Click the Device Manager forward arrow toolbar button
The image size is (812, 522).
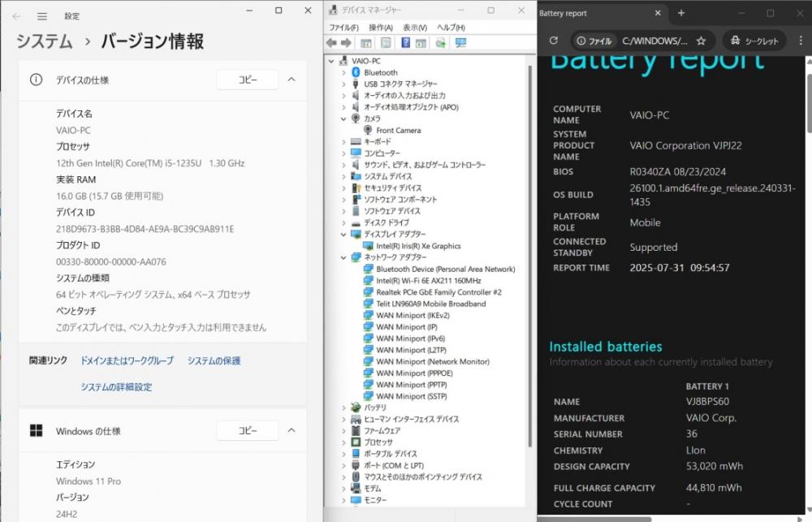coord(346,43)
